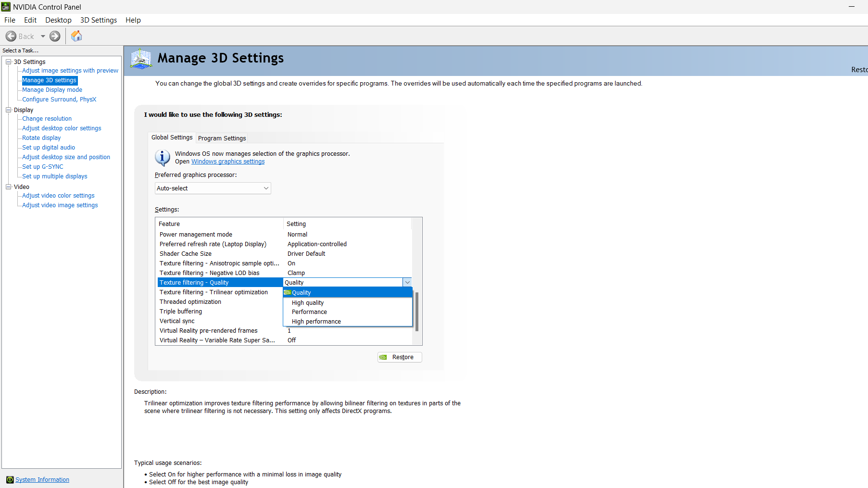Click the NVIDIA Control Panel title icon
The image size is (868, 488).
[6, 7]
